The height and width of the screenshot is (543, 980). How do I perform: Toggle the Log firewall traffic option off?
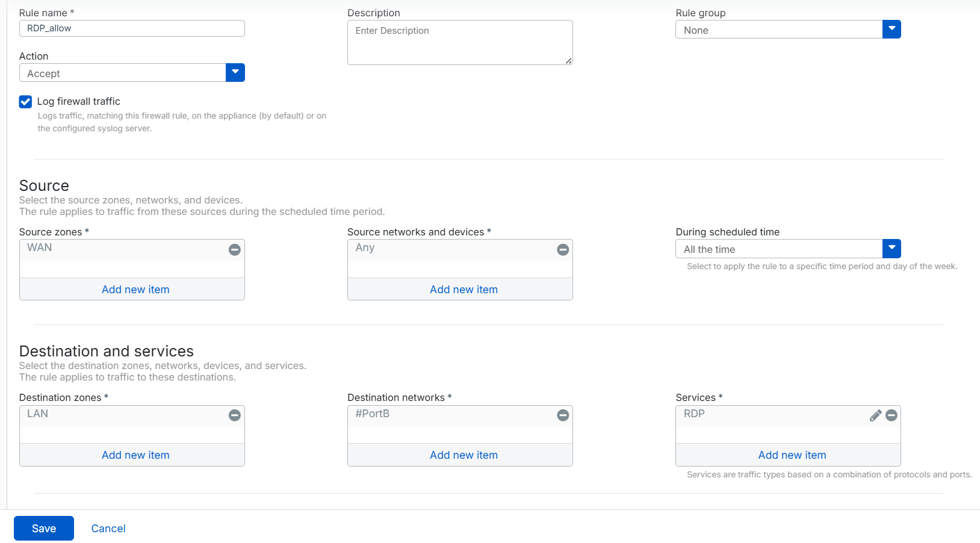click(25, 101)
